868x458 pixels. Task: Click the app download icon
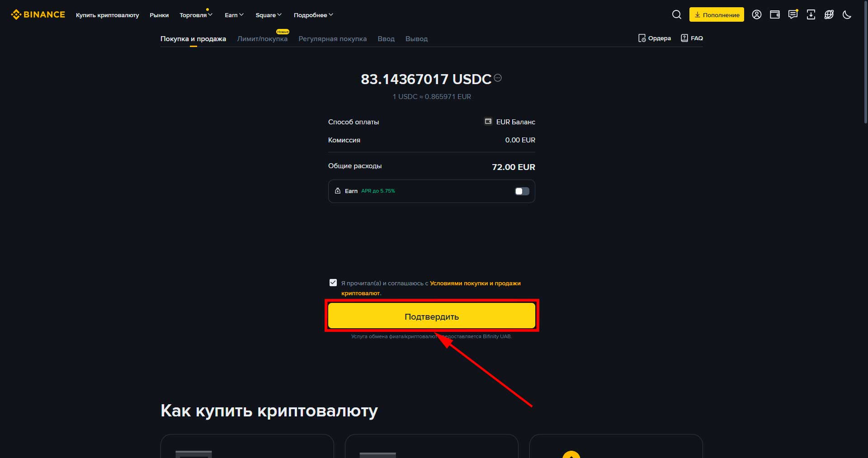(x=811, y=14)
